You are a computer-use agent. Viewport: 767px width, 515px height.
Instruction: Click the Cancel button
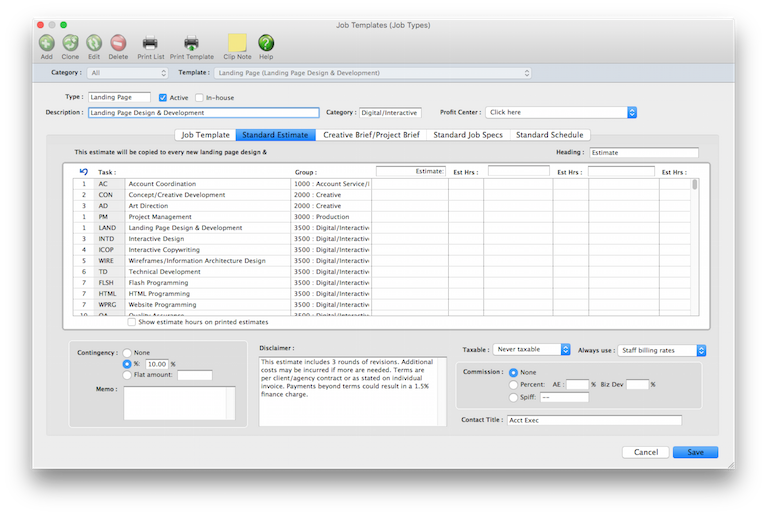pyautogui.click(x=645, y=452)
